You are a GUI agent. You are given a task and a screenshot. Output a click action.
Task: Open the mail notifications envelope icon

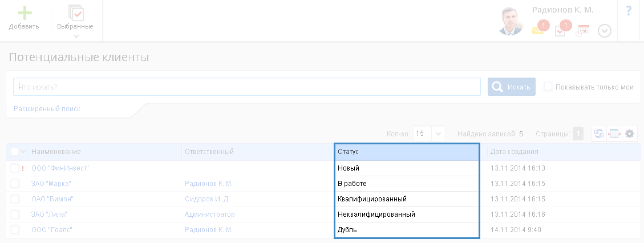(538, 31)
